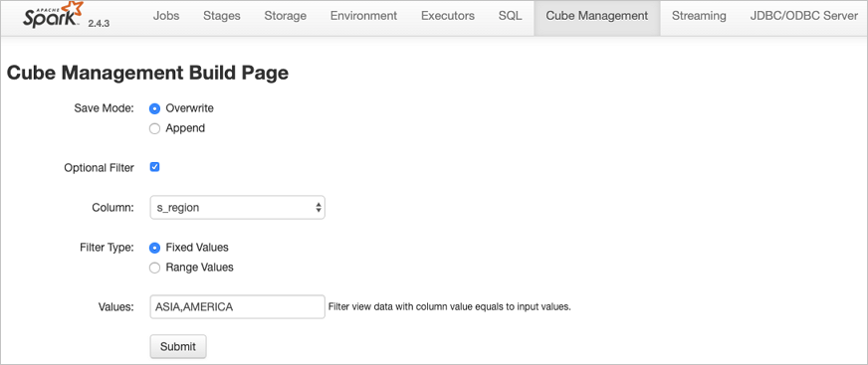Click the Save Mode label

coord(105,107)
